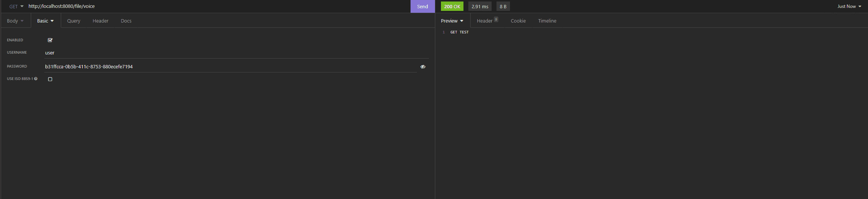Viewport: 868px width, 199px height.
Task: Toggle password visibility eye icon
Action: point(423,67)
